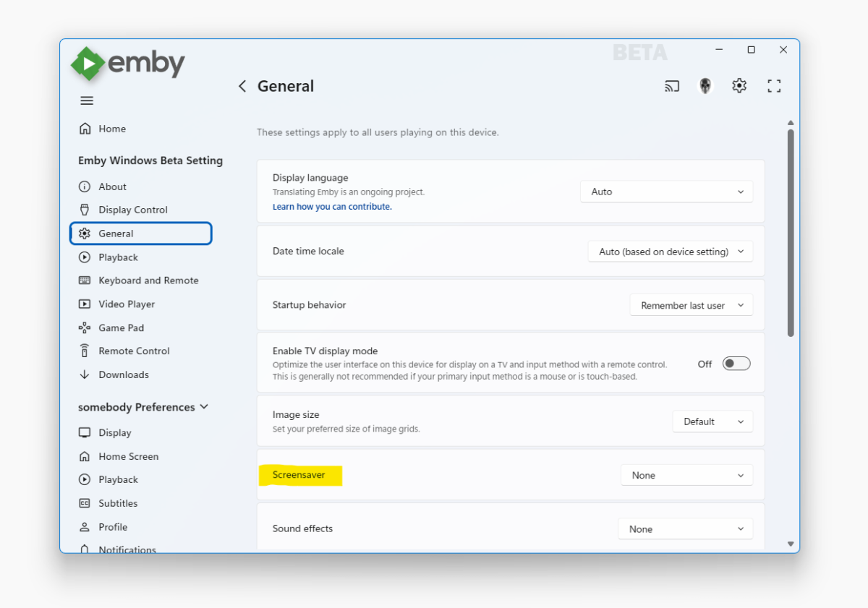Click the Sound effects label text

(302, 528)
